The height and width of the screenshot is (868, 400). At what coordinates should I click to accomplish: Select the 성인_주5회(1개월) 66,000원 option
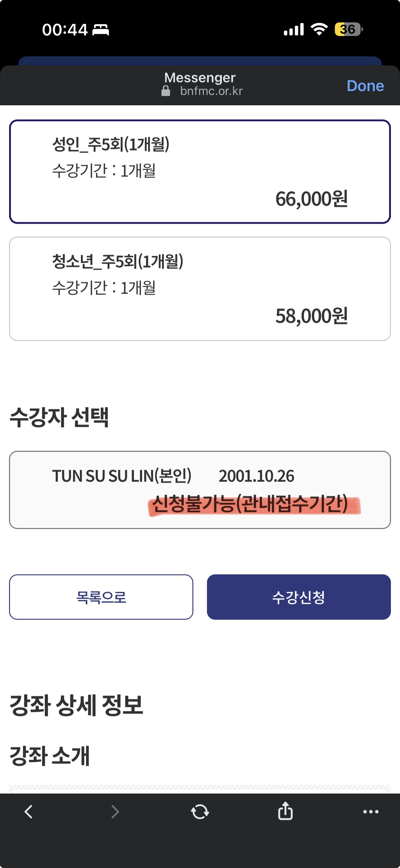pos(200,172)
